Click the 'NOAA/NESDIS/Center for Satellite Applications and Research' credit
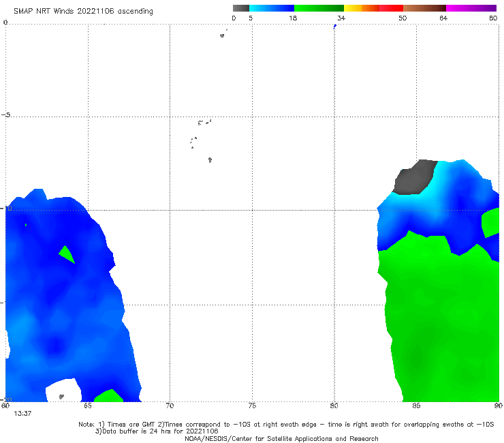This screenshot has width=504, height=443. (x=281, y=438)
